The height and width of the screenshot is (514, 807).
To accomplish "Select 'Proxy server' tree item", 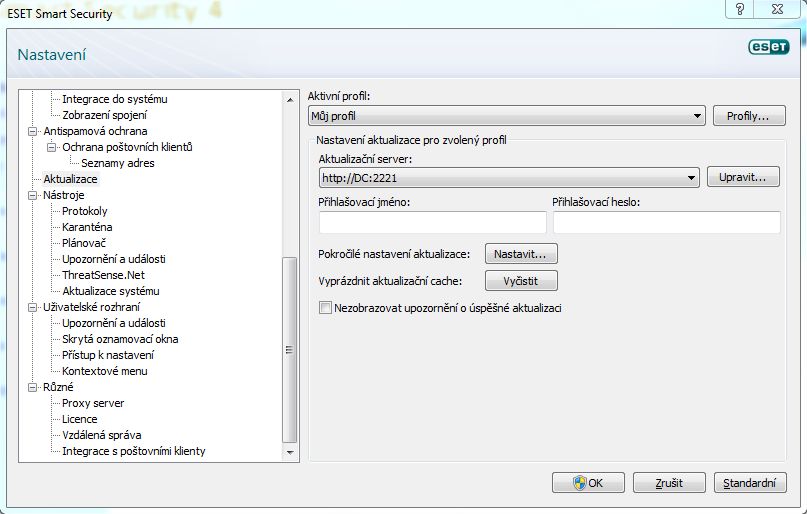I will [93, 403].
